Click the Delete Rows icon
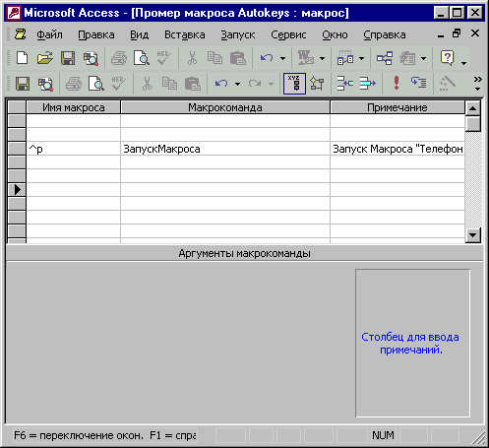Image resolution: width=489 pixels, height=448 pixels. pos(367,84)
